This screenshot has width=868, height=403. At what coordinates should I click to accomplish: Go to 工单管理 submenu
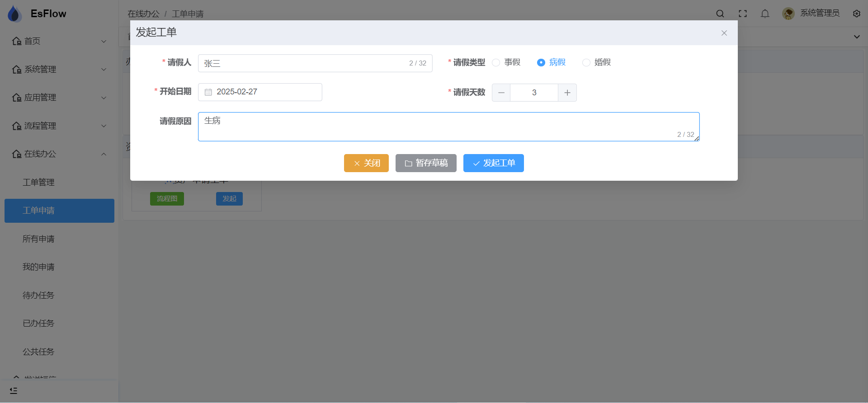[59, 182]
